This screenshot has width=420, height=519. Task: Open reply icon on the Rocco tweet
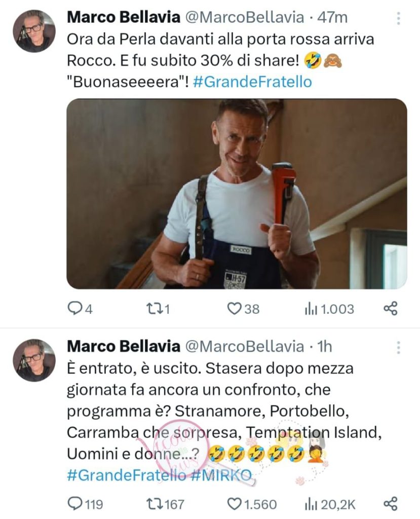point(80,309)
